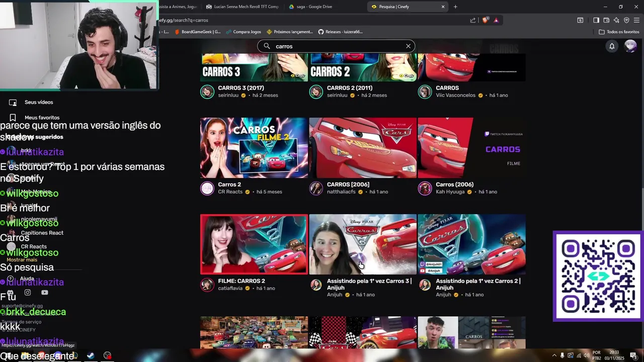Open the Windows notification center icon
644x362 pixels.
click(x=633, y=355)
